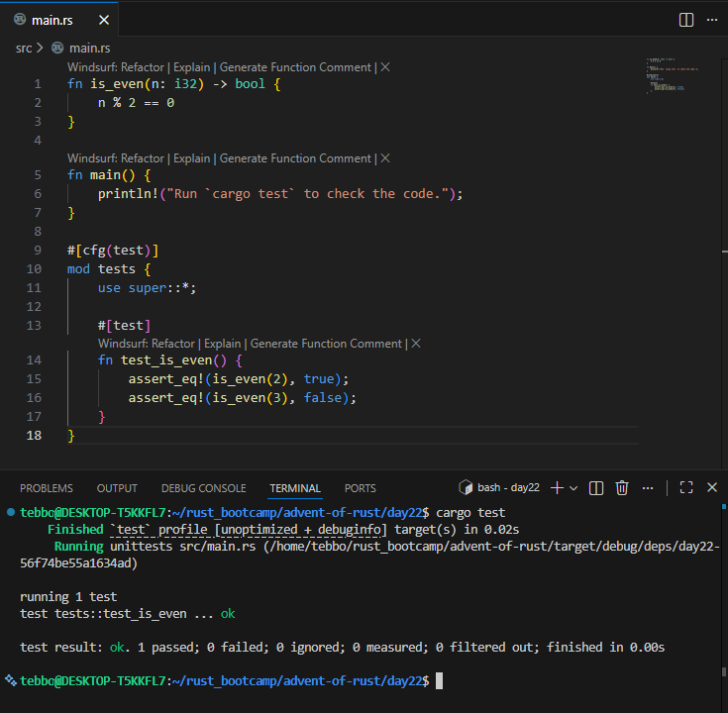Create a new terminal with plus icon
The height and width of the screenshot is (713, 728).
tap(557, 488)
